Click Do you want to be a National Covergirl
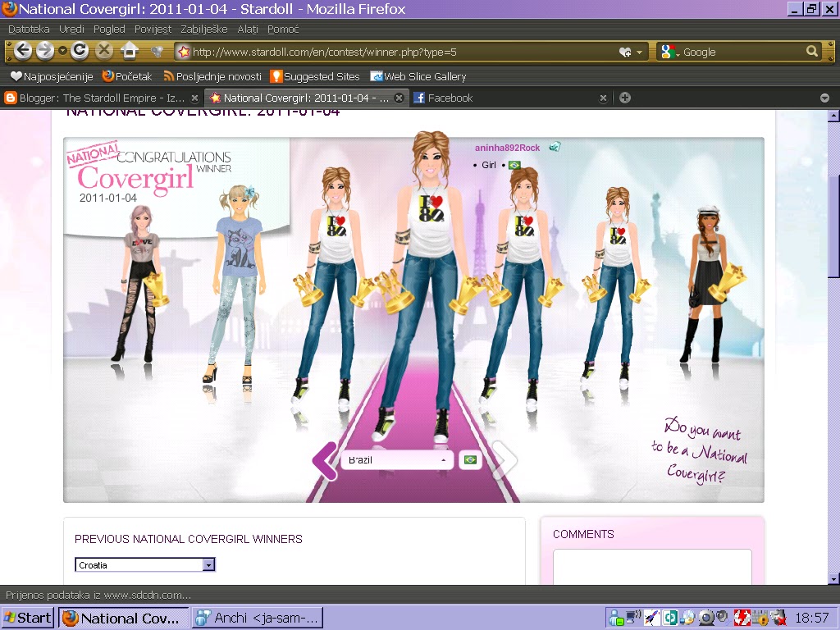 [700, 450]
